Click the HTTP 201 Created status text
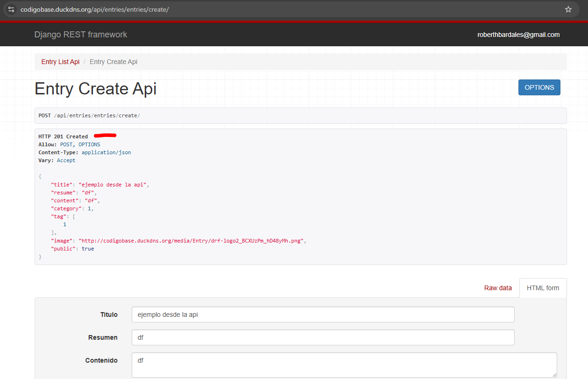Image resolution: width=588 pixels, height=379 pixels. 63,136
